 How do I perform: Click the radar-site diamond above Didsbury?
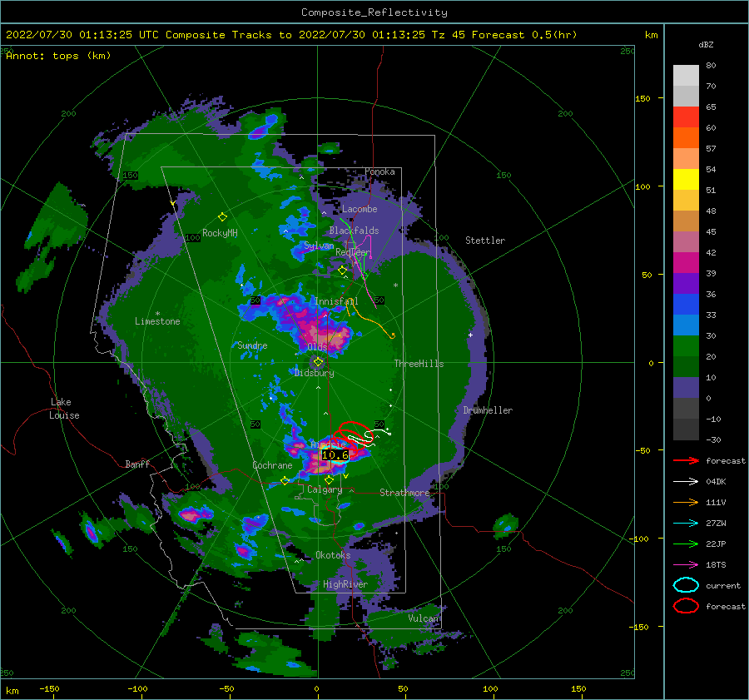(x=318, y=362)
